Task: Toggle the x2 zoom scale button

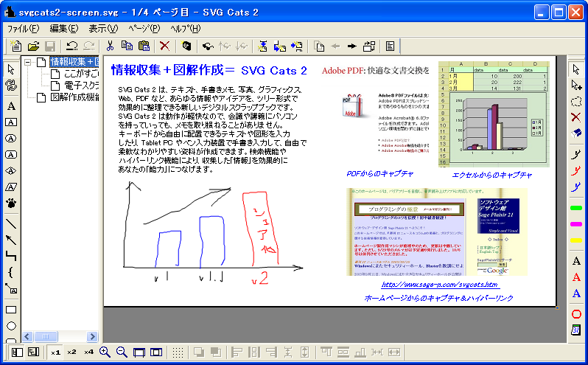Action: (71, 352)
